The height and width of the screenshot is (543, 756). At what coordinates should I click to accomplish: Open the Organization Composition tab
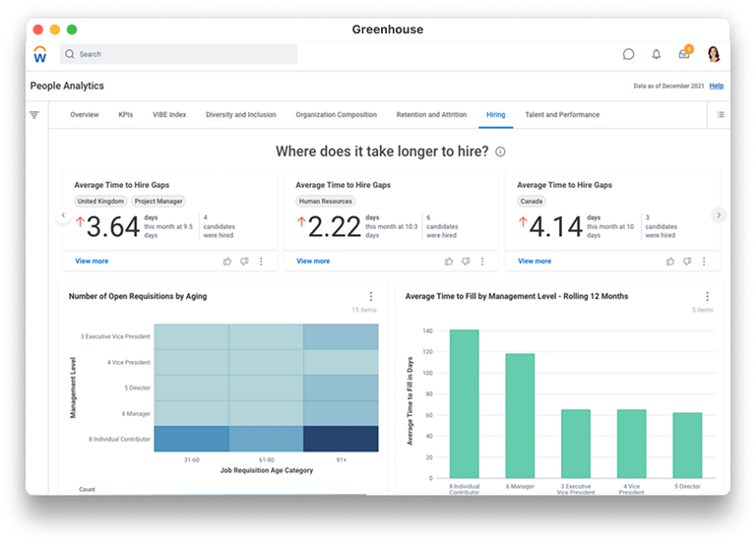[x=336, y=115]
